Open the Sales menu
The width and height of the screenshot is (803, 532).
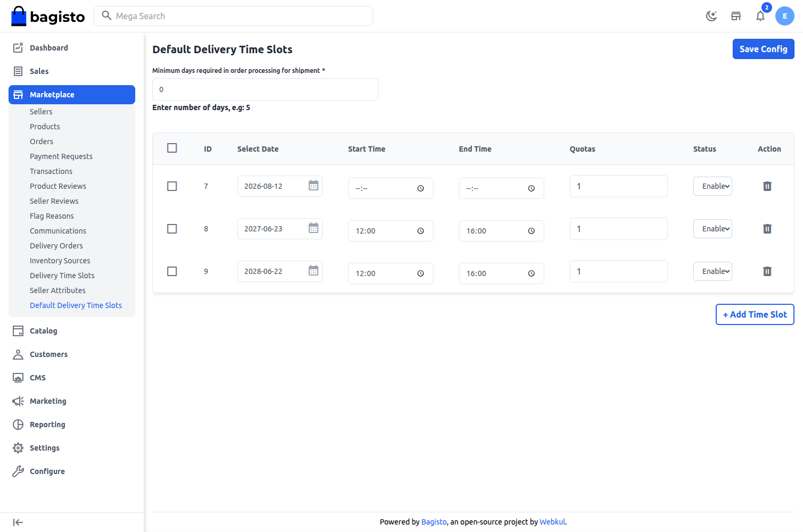click(72, 71)
